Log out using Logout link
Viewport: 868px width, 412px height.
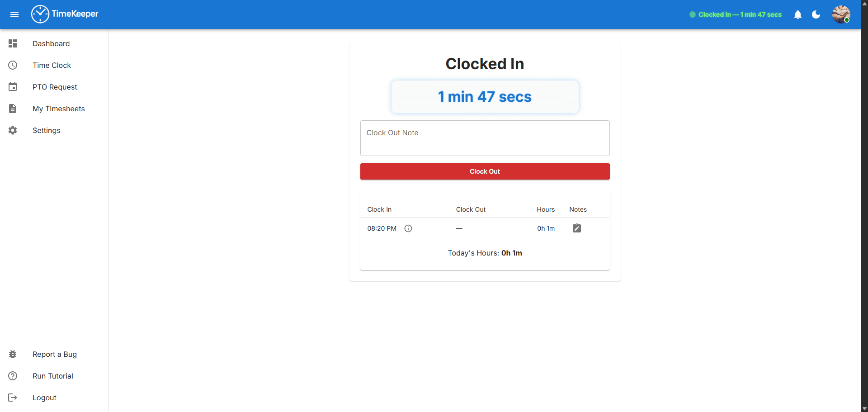[44, 398]
